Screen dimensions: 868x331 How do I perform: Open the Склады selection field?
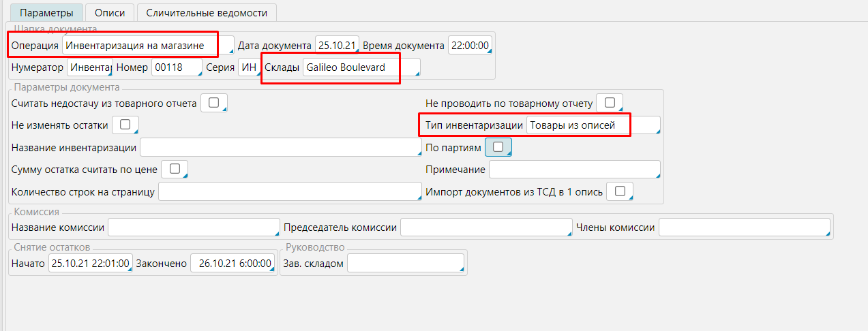pos(361,67)
